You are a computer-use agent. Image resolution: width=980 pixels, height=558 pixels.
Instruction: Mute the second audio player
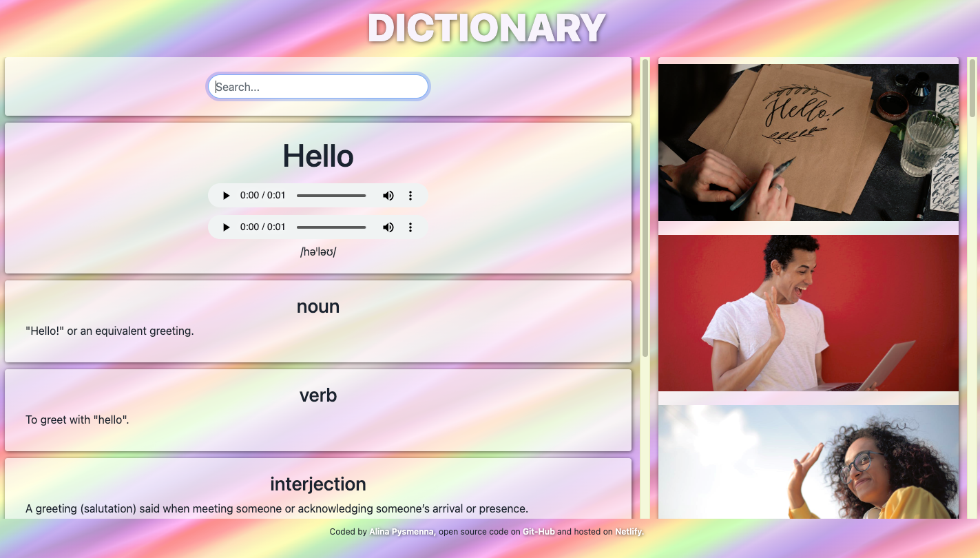[388, 227]
